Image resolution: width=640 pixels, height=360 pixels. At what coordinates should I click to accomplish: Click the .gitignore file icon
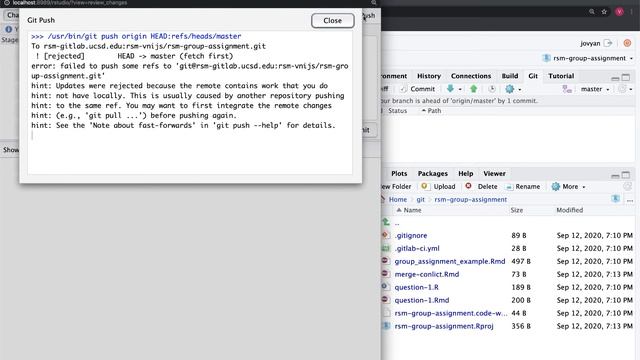[385, 235]
